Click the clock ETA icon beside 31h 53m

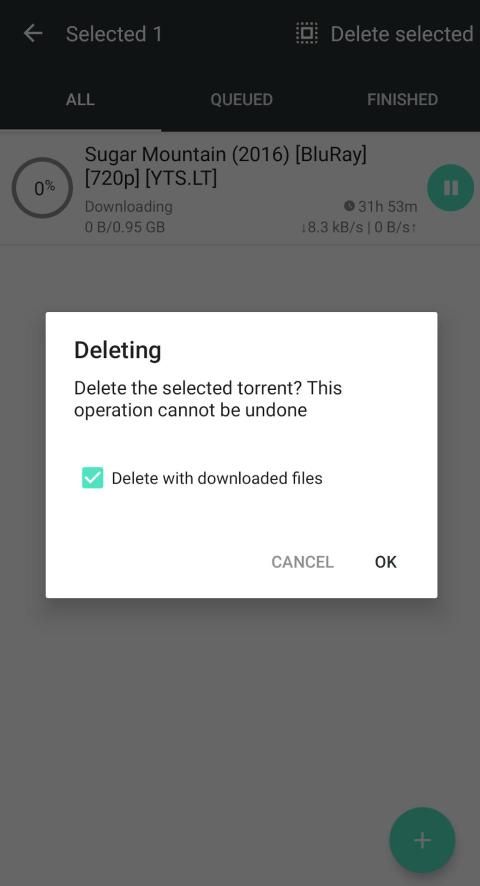point(349,206)
